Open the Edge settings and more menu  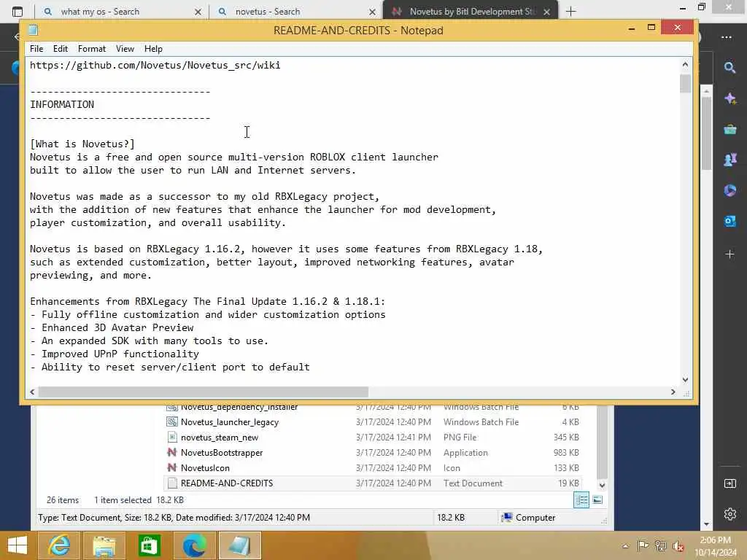(727, 37)
